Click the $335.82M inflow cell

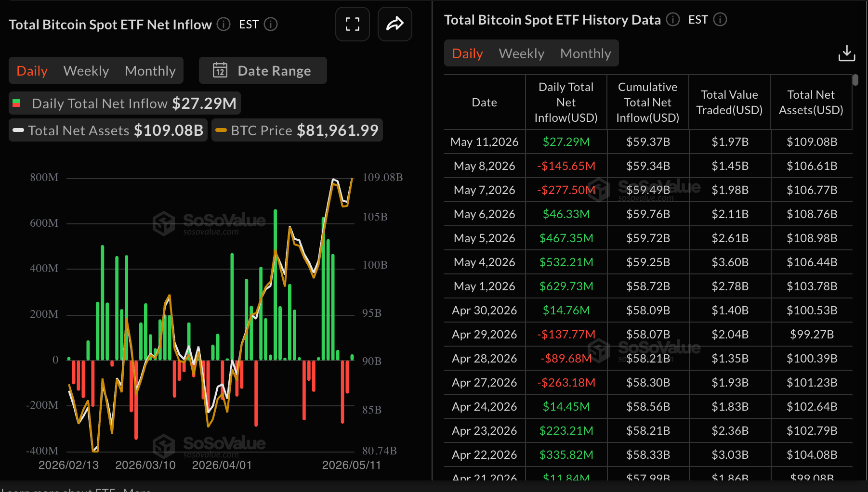coord(566,454)
